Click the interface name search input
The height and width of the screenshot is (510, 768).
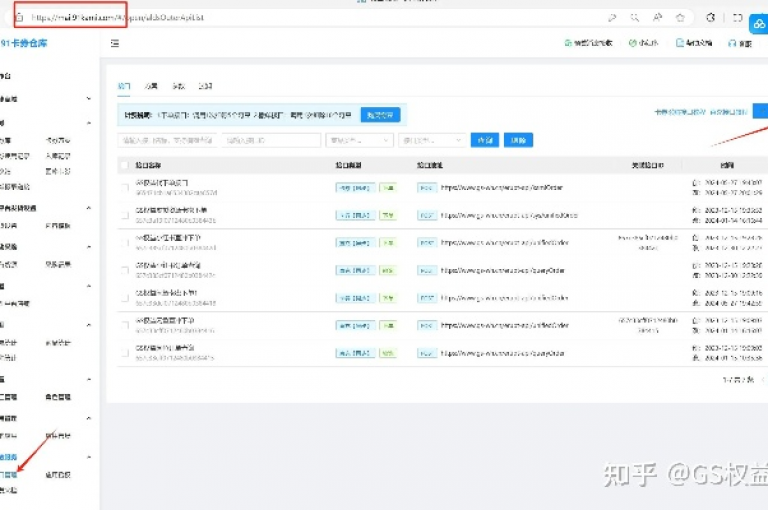168,140
